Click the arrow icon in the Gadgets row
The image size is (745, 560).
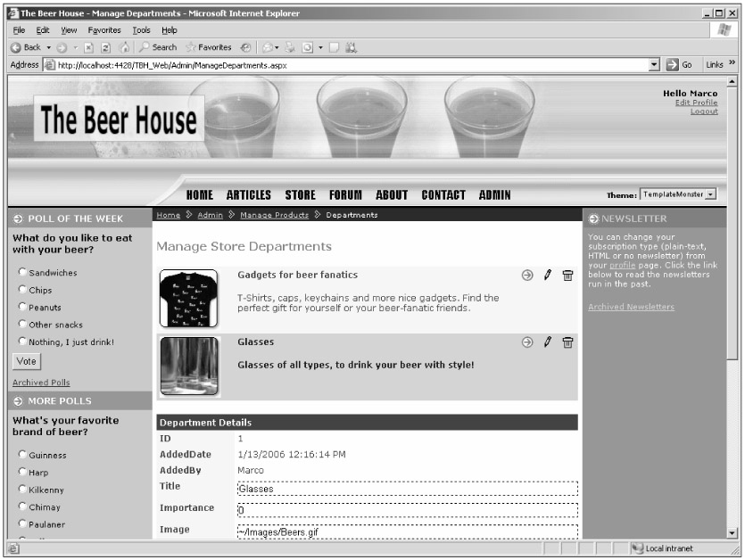click(x=527, y=276)
